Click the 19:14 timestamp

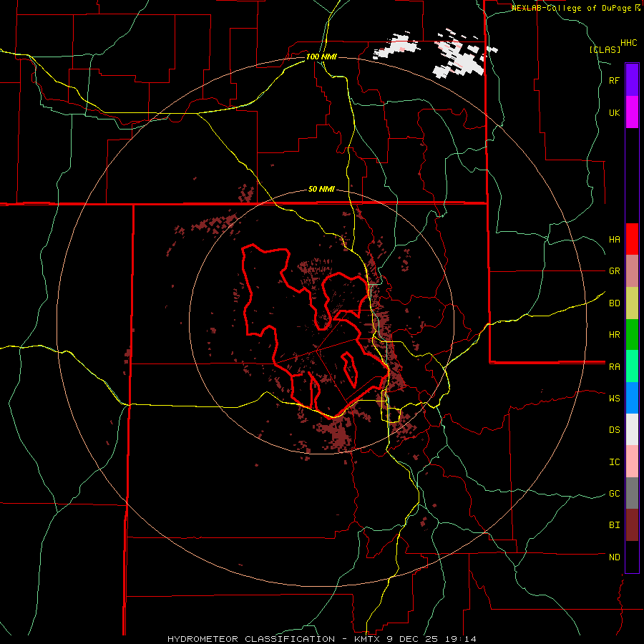pos(459,639)
